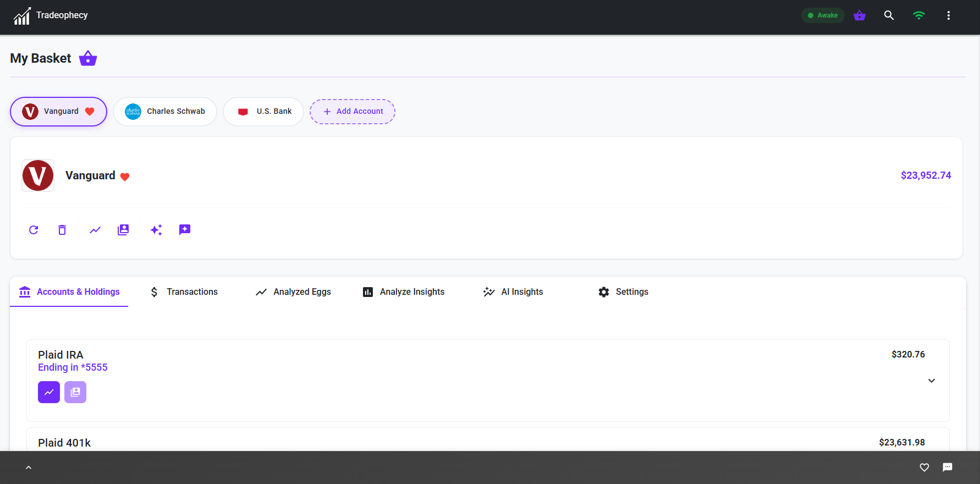Expand the bottom panel with up chevron

point(29,468)
